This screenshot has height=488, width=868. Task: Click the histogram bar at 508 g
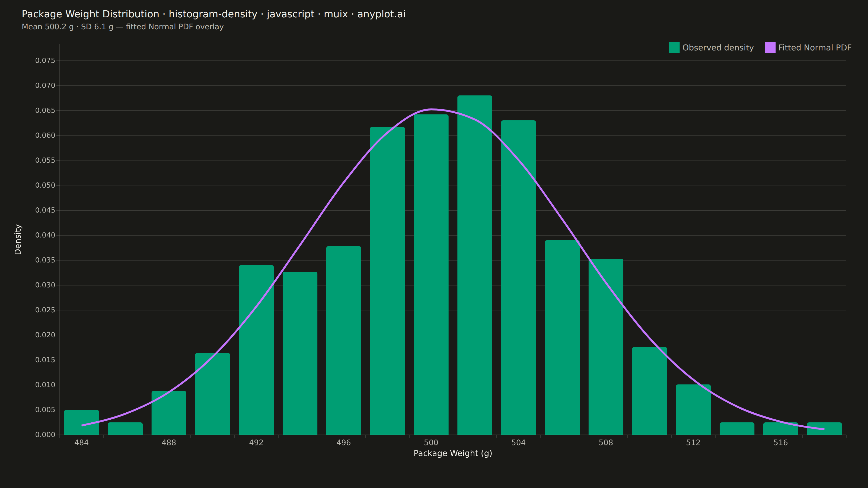point(606,346)
